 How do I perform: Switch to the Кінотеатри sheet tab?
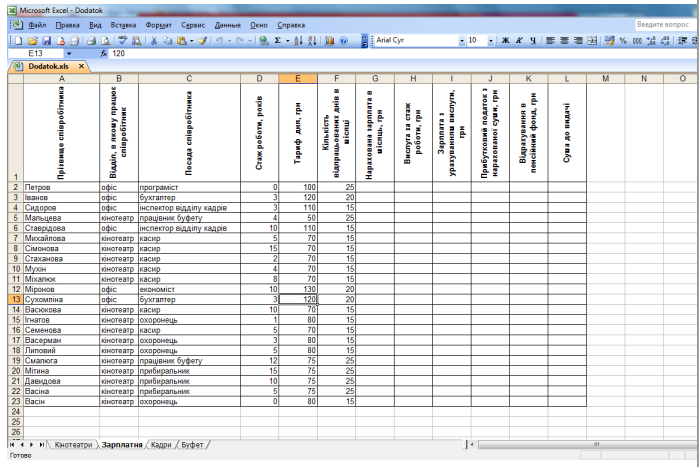click(x=73, y=445)
